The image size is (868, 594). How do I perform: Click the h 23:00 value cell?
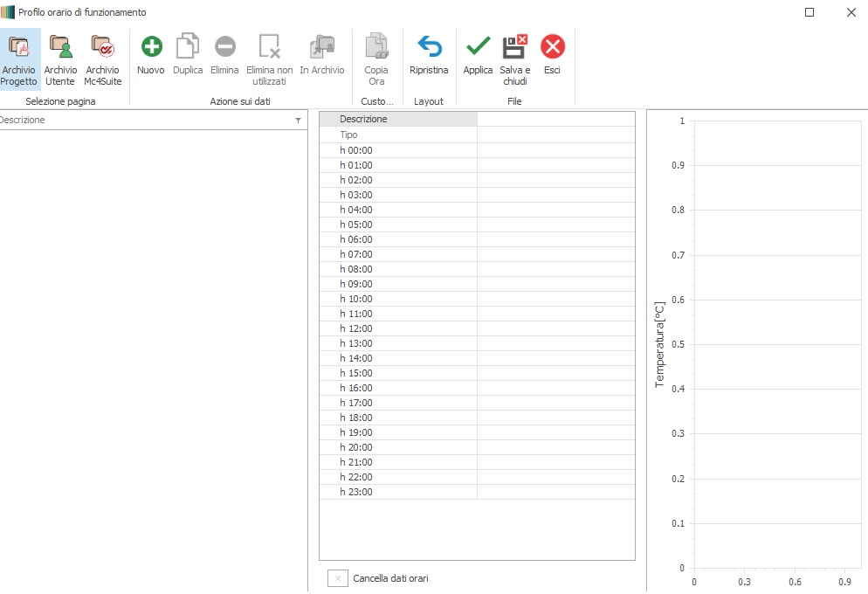[x=555, y=492]
